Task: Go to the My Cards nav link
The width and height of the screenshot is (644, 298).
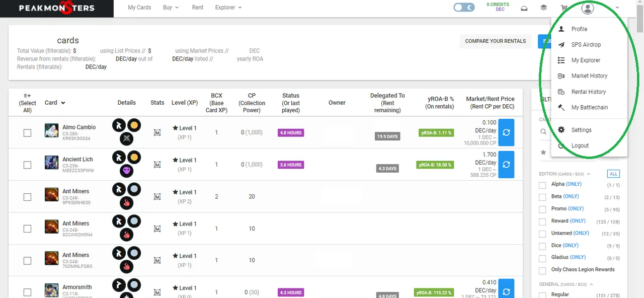Action: (x=139, y=8)
